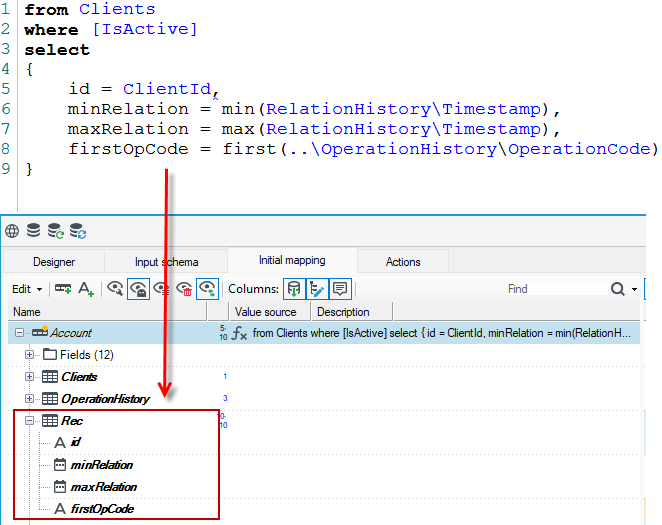Select the Rec tree item
Viewport: 662px width, 525px height.
tap(72, 420)
